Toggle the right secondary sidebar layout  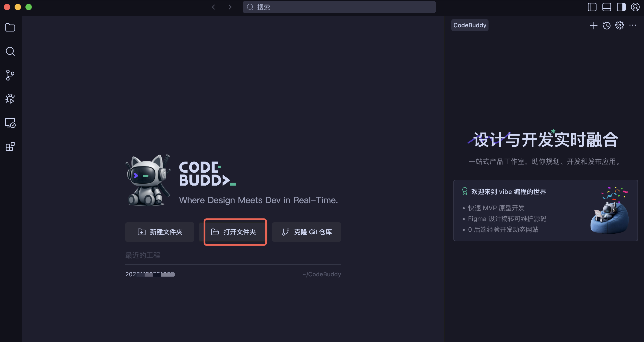coord(621,7)
